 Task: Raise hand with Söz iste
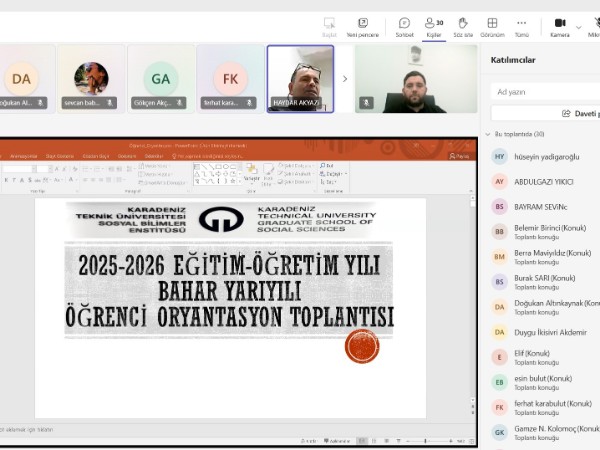click(463, 27)
